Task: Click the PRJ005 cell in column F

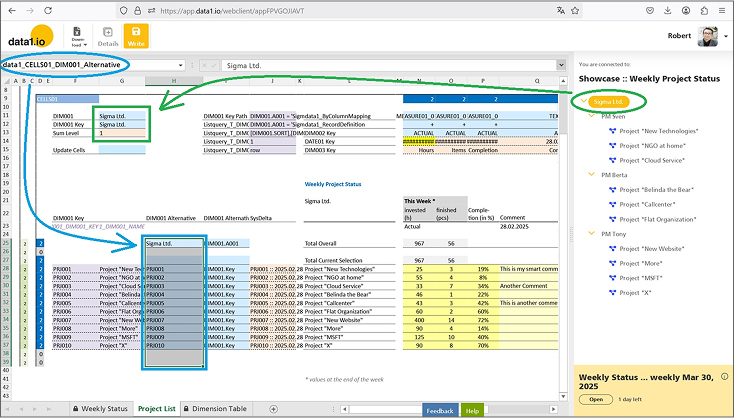Action: (x=75, y=303)
